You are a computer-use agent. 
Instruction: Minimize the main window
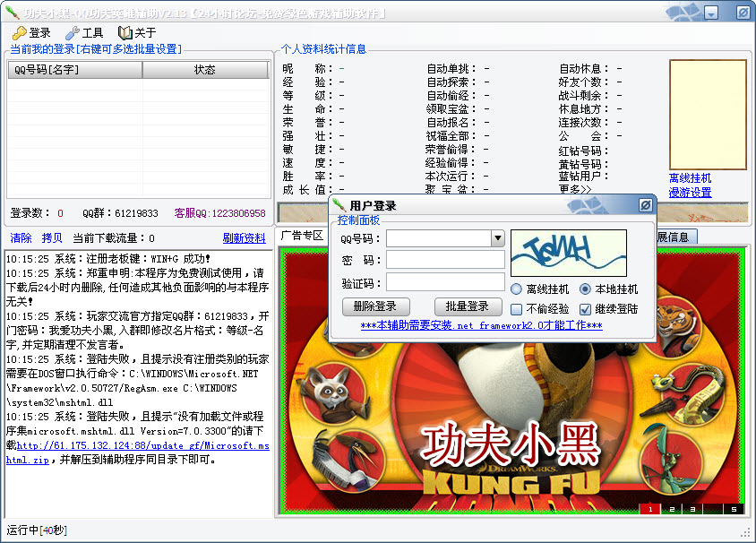pyautogui.click(x=710, y=13)
